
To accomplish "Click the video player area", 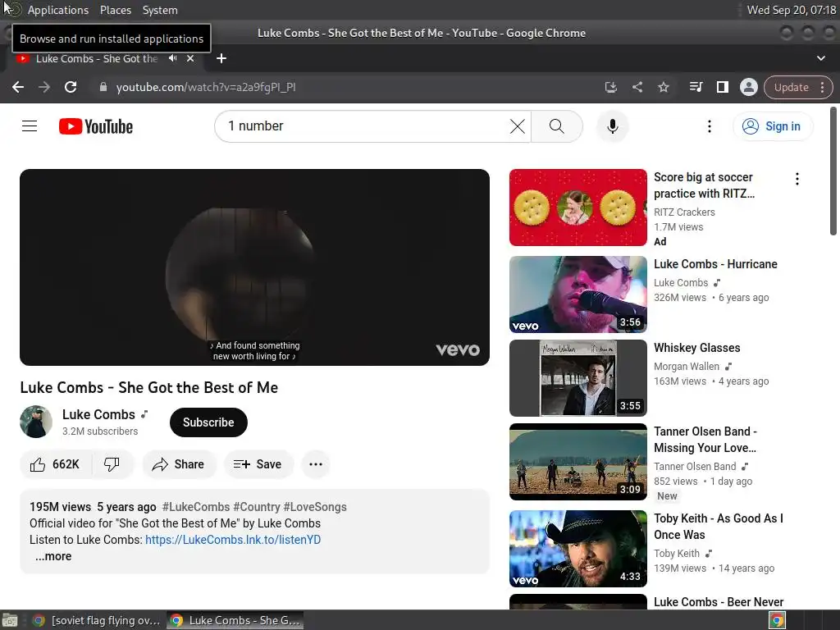I will click(x=254, y=267).
